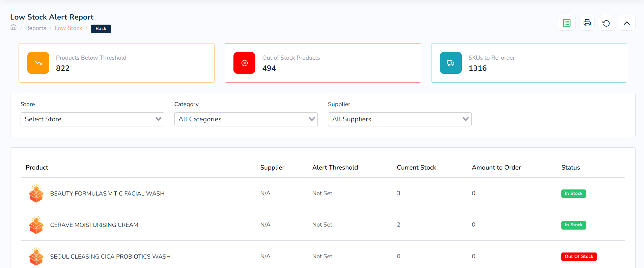Viewport: 644px width, 268px height.
Task: Export report to Excel spreadsheet icon
Action: point(567,23)
